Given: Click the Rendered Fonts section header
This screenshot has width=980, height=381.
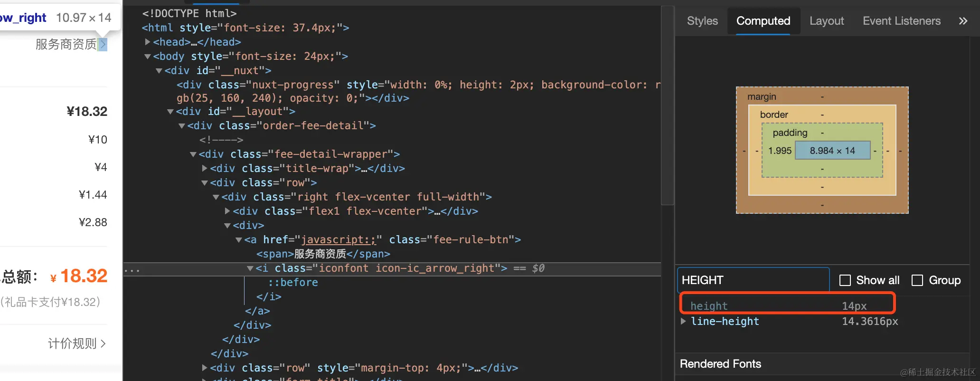Looking at the screenshot, I should tap(720, 364).
